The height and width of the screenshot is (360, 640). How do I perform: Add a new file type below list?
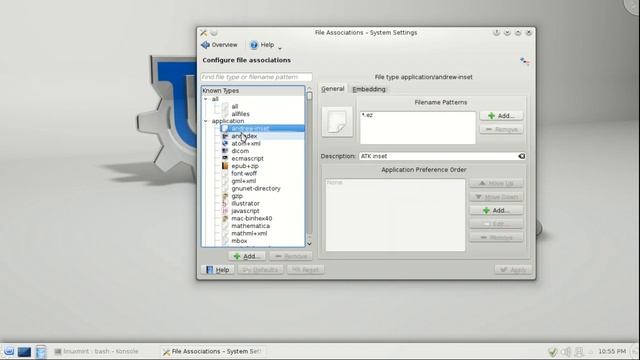click(x=247, y=256)
